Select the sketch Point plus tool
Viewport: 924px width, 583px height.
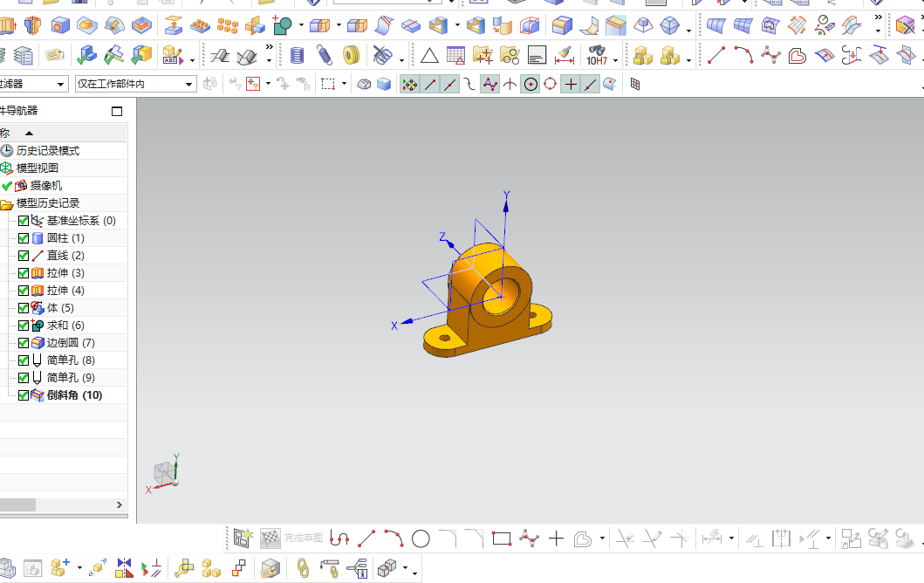pos(556,538)
